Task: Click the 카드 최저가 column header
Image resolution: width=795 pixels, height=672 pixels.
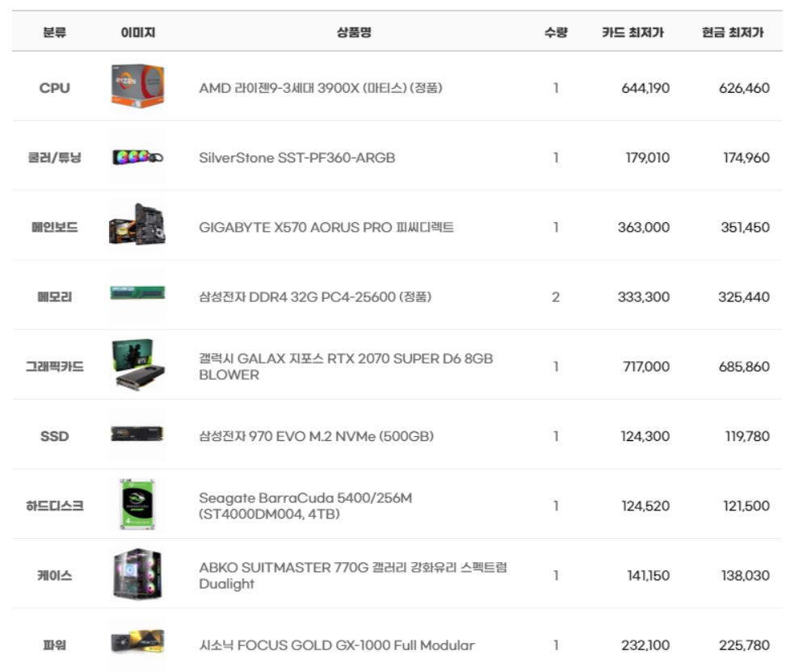Action: click(633, 32)
